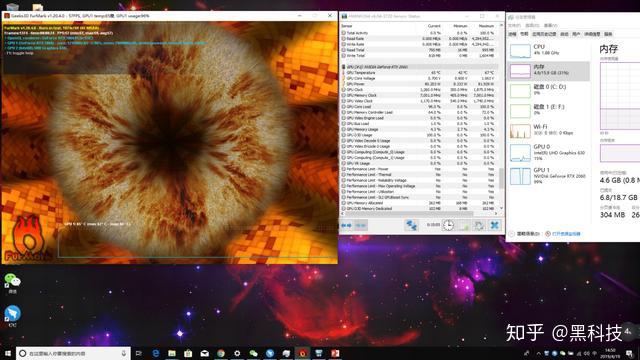This screenshot has height=360, width=640.
Task: Click 简略信息 fewer details button
Action: 524,234
